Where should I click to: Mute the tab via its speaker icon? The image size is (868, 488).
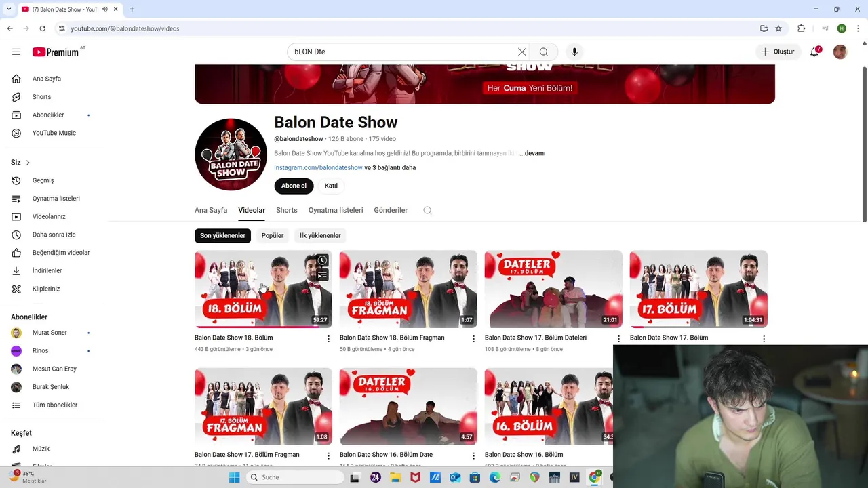[104, 9]
